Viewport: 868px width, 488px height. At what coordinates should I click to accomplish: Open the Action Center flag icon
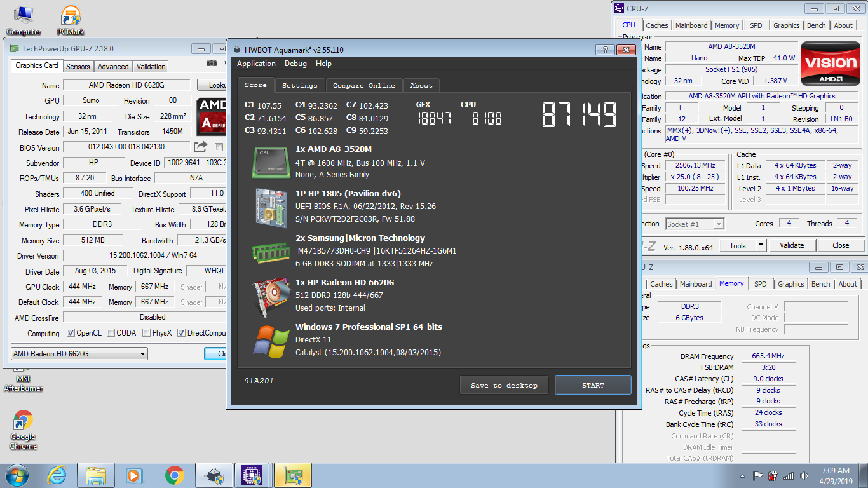[x=758, y=475]
